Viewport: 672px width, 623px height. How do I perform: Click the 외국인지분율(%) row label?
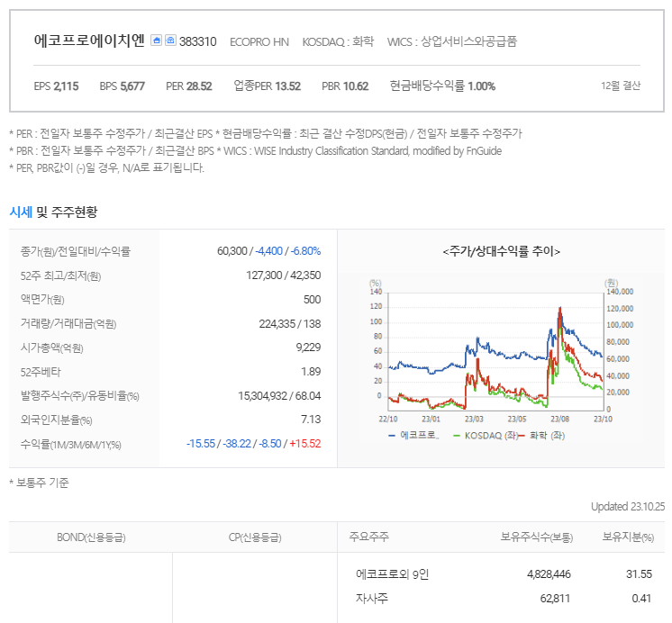click(56, 420)
